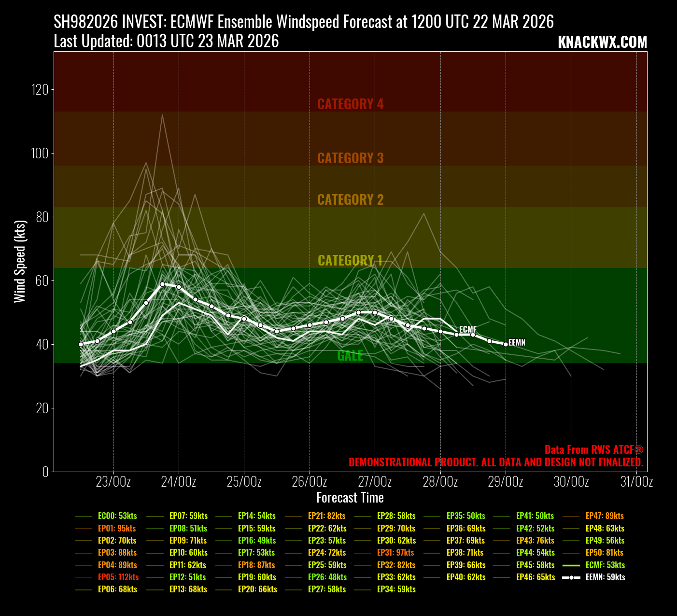Click the Data From RWS ATCF credit text

coord(593,450)
